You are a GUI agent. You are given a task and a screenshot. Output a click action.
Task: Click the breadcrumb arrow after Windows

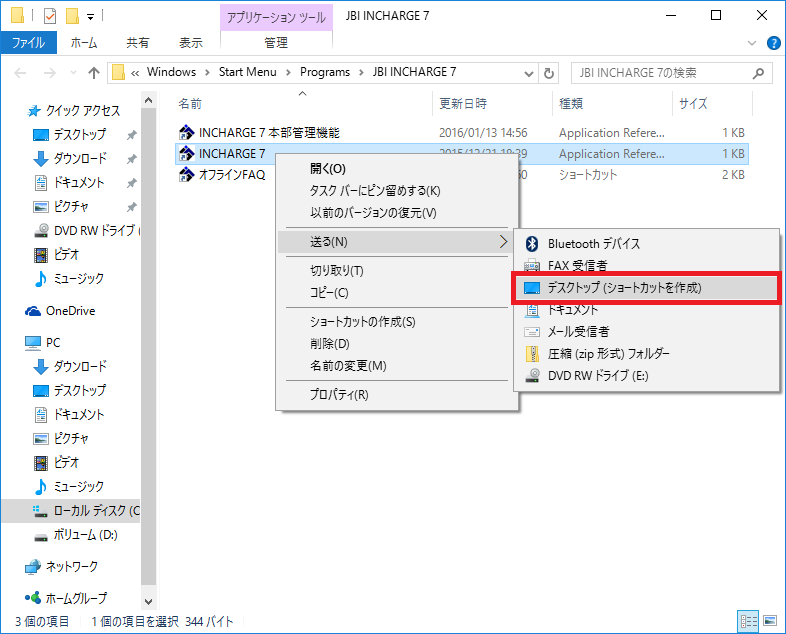[207, 73]
